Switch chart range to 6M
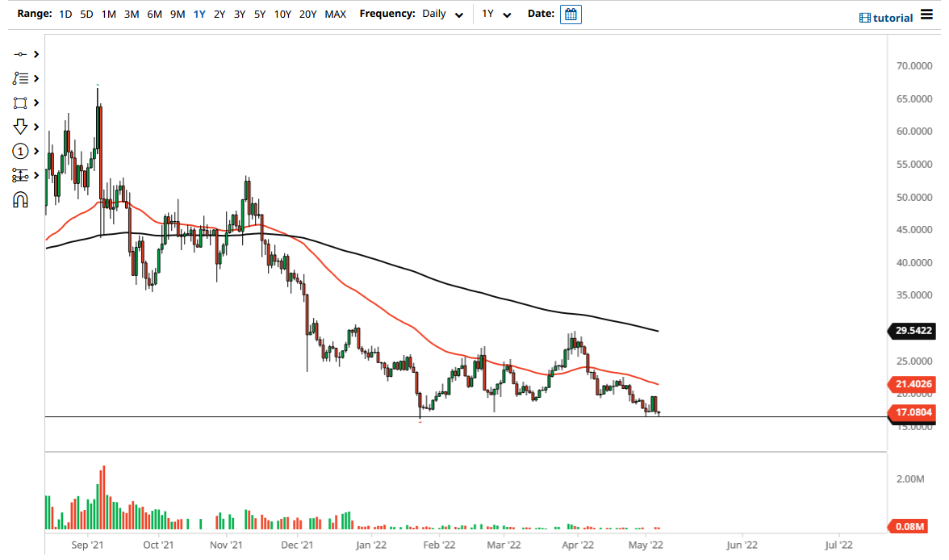This screenshot has width=949, height=560. click(154, 14)
